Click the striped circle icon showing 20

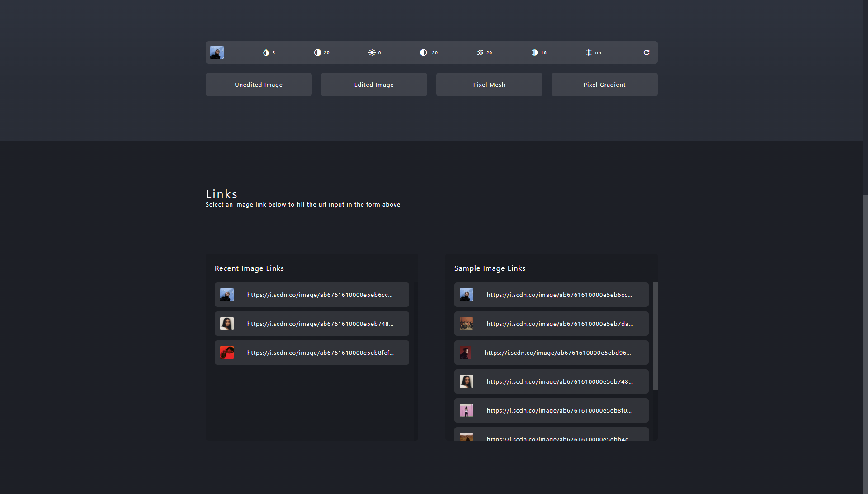pyautogui.click(x=317, y=52)
